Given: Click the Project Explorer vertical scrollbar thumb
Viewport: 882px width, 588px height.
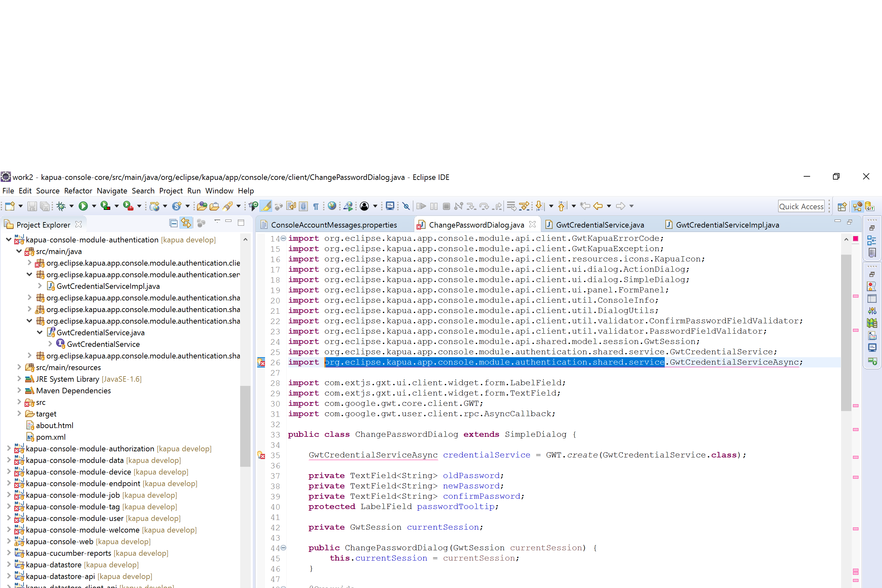Looking at the screenshot, I should tap(245, 426).
